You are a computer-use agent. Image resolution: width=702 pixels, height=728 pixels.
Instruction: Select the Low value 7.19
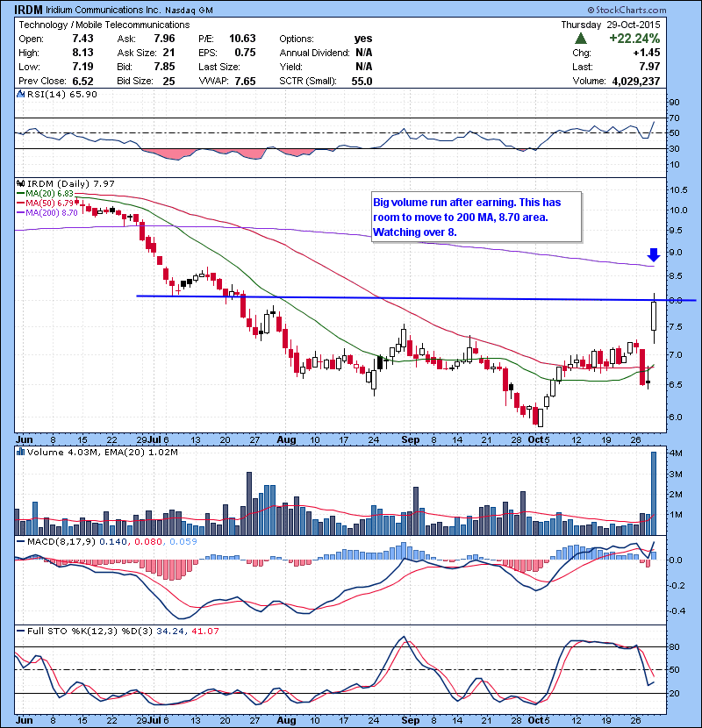click(x=82, y=67)
